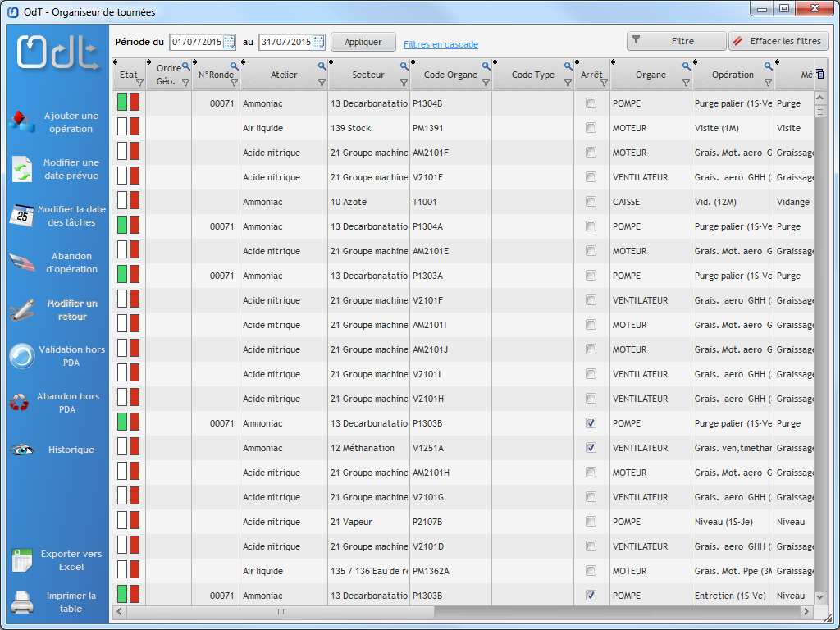Screen dimensions: 840x630
Task: Click the Imprimer la table printer icon
Action: 21,603
